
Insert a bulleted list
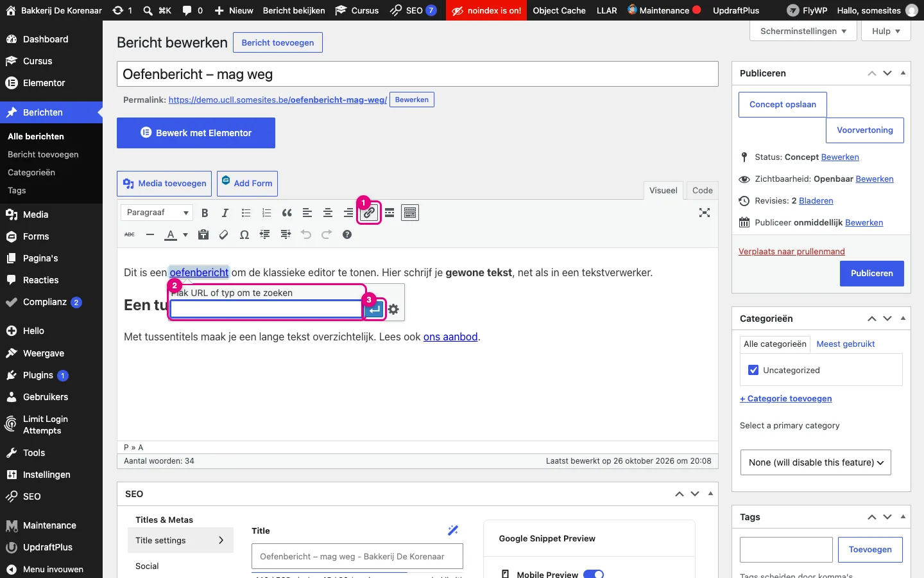tap(246, 213)
